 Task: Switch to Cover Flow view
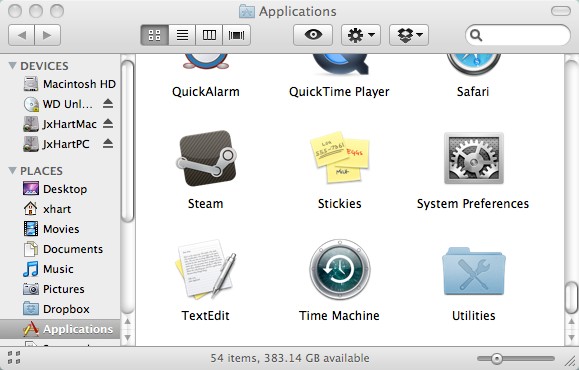[236, 35]
